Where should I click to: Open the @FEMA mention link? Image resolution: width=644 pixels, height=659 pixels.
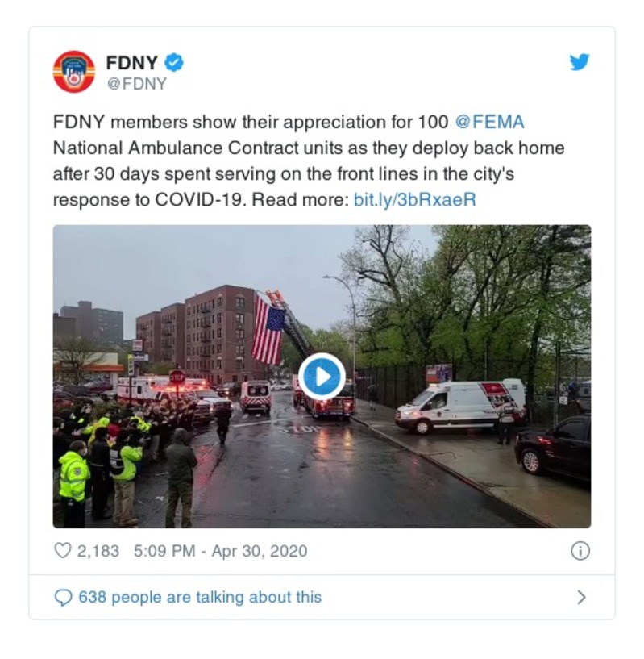[489, 123]
